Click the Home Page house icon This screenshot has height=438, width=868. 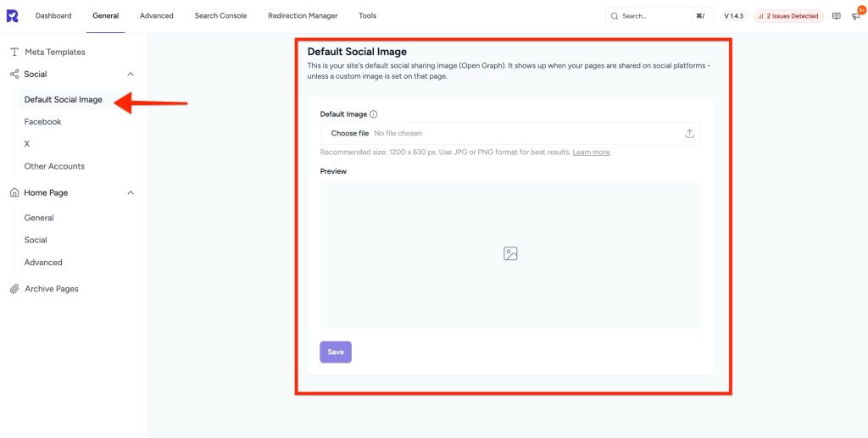[x=14, y=192]
